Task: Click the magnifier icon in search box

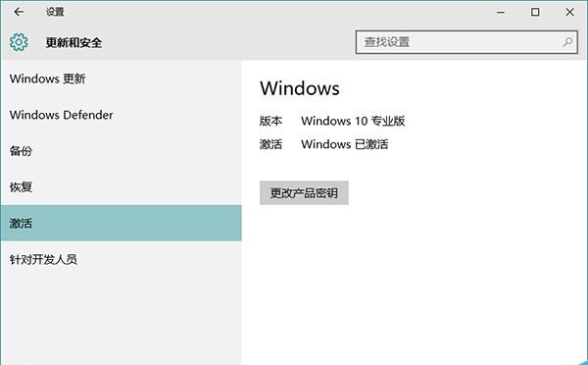Action: pos(567,42)
